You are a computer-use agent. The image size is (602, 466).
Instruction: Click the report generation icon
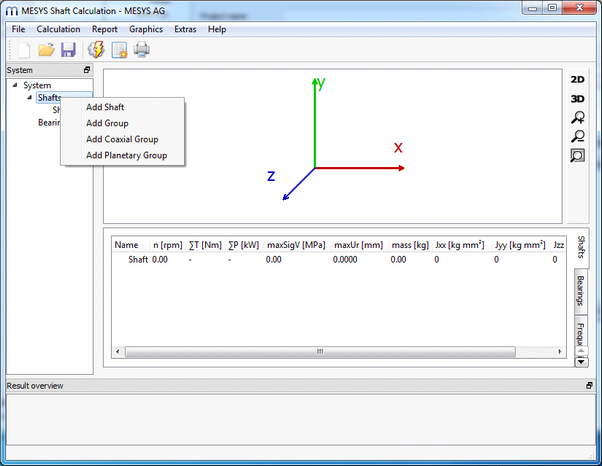click(119, 50)
